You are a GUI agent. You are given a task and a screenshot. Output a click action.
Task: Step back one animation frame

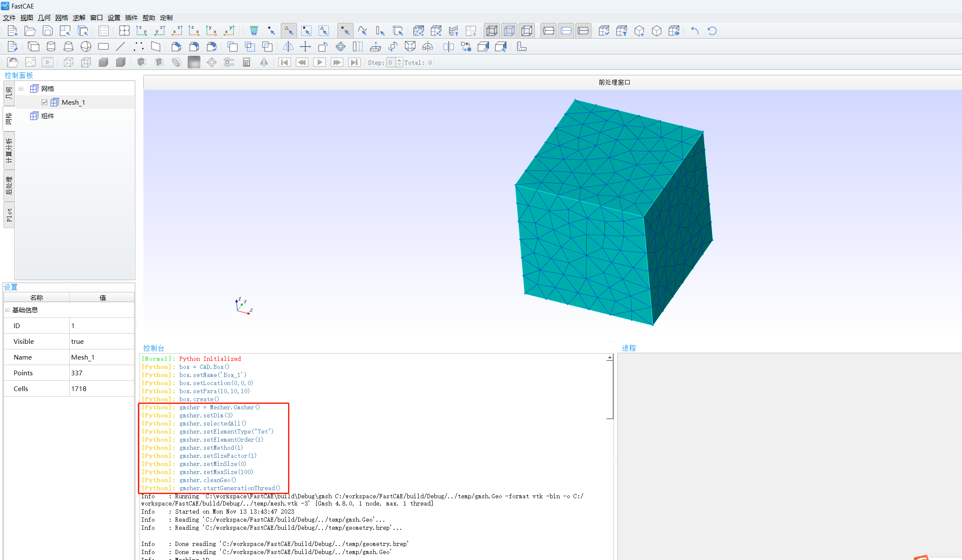302,63
